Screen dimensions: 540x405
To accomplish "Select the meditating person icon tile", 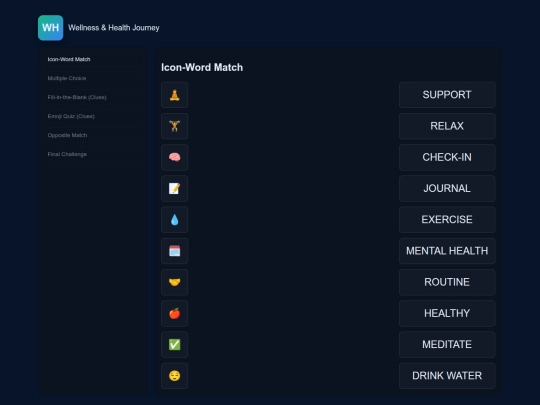I will tap(175, 95).
